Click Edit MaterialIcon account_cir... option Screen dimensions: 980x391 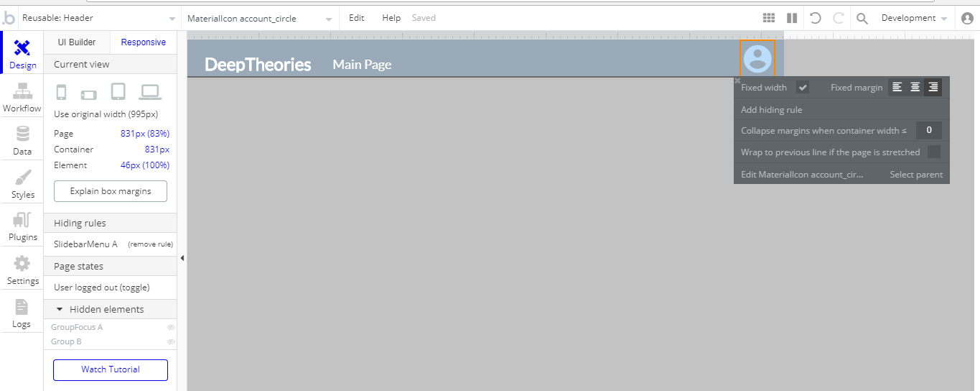pos(802,175)
